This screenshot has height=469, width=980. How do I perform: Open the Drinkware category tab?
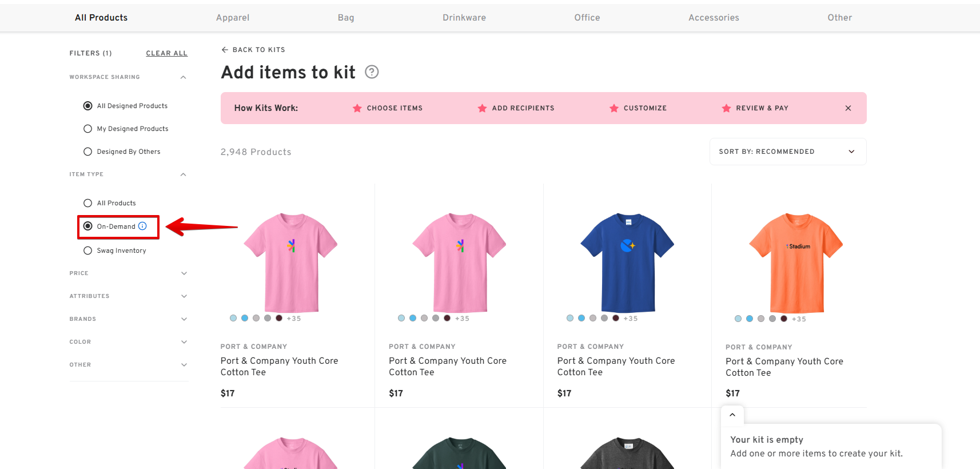tap(464, 18)
